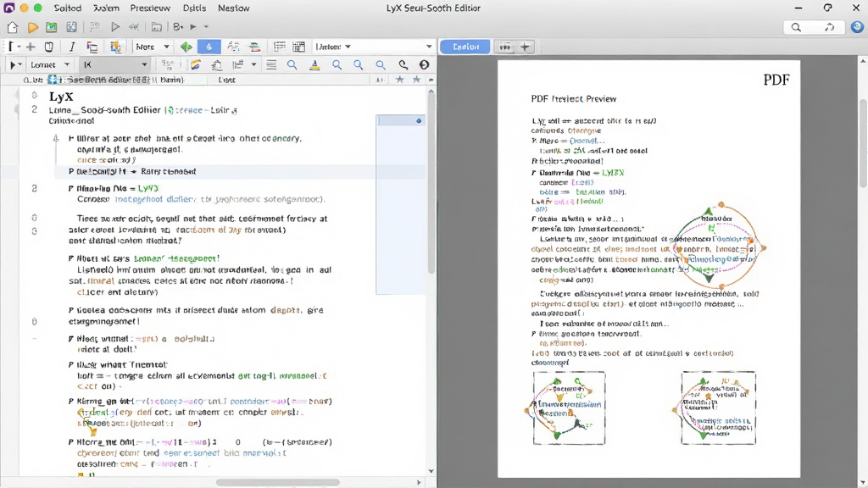Toggle the italic I formatting icon

point(71,47)
